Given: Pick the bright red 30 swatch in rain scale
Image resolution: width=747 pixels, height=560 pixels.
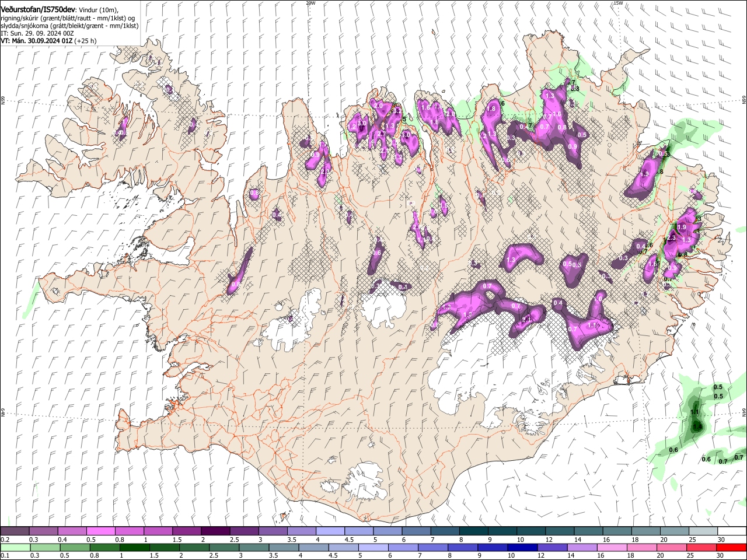Looking at the screenshot, I should click(732, 547).
